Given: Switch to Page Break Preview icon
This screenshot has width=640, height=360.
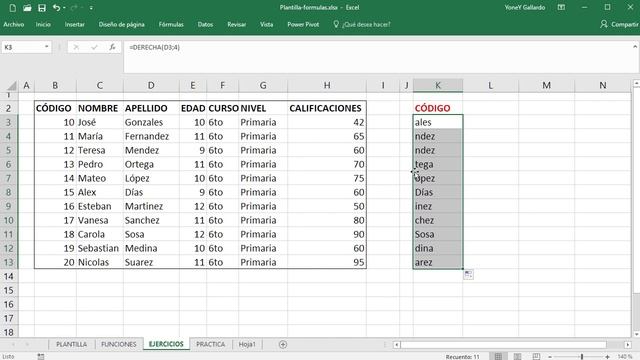Looking at the screenshot, I should pos(536,356).
